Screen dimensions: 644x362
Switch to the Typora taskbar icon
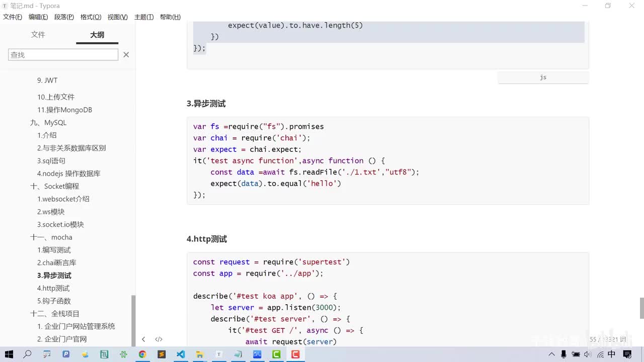(219, 354)
